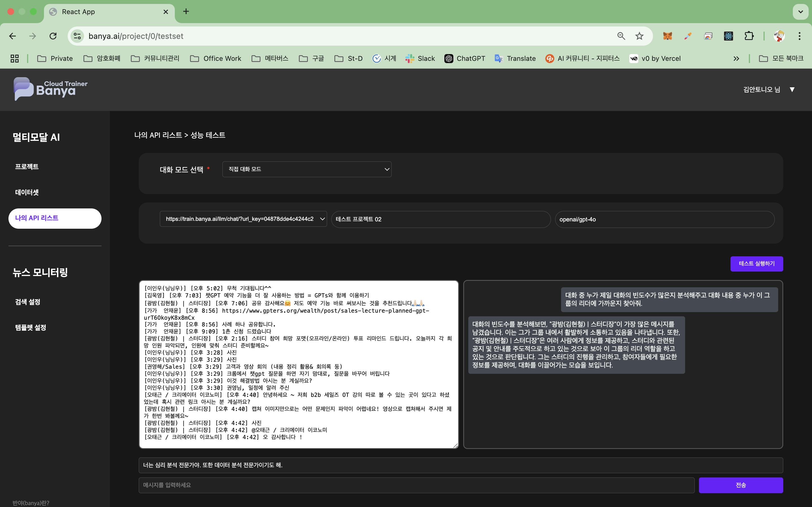Expand the 김안토니오 님 user menu
Viewport: 812px width, 507px height.
[x=768, y=90]
